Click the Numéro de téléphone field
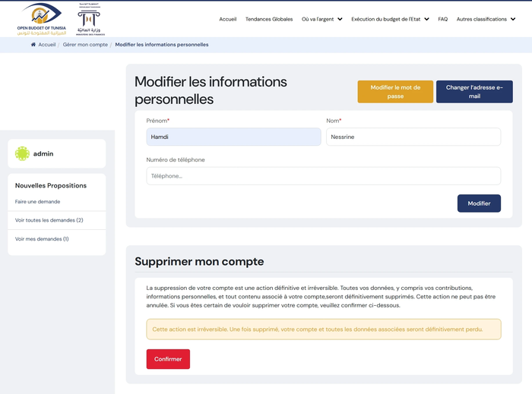 point(323,176)
